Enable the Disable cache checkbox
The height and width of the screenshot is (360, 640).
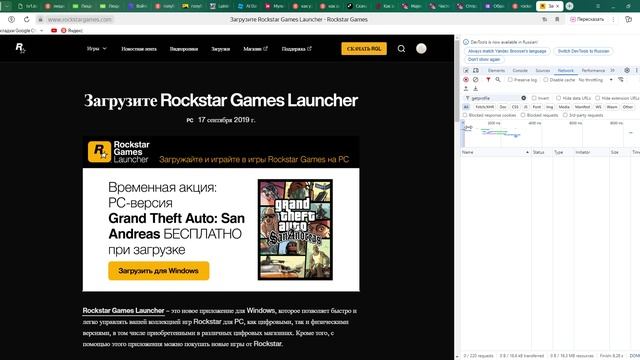546,80
